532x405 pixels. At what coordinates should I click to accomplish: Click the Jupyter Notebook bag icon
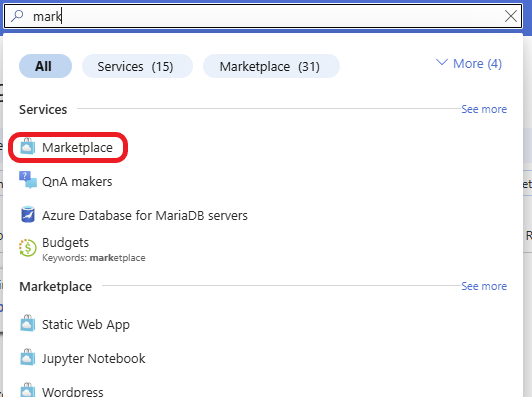pyautogui.click(x=27, y=358)
